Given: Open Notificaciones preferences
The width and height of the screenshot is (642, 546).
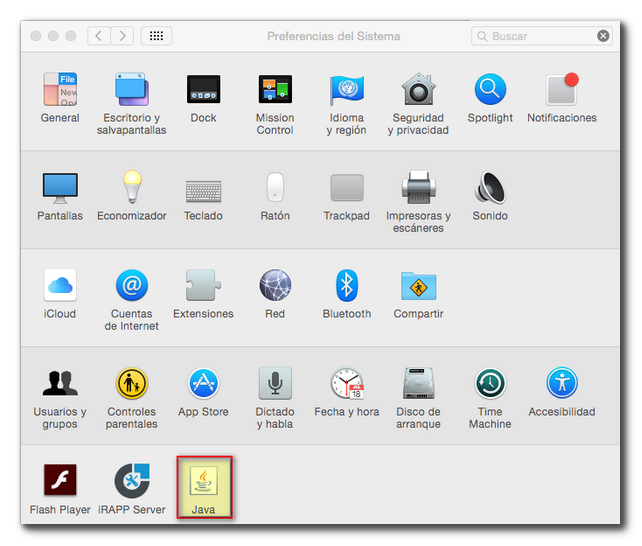Looking at the screenshot, I should (561, 90).
